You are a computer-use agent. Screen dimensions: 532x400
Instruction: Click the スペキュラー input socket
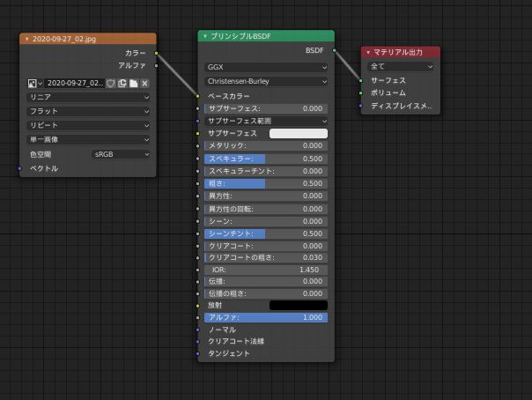[x=198, y=159]
